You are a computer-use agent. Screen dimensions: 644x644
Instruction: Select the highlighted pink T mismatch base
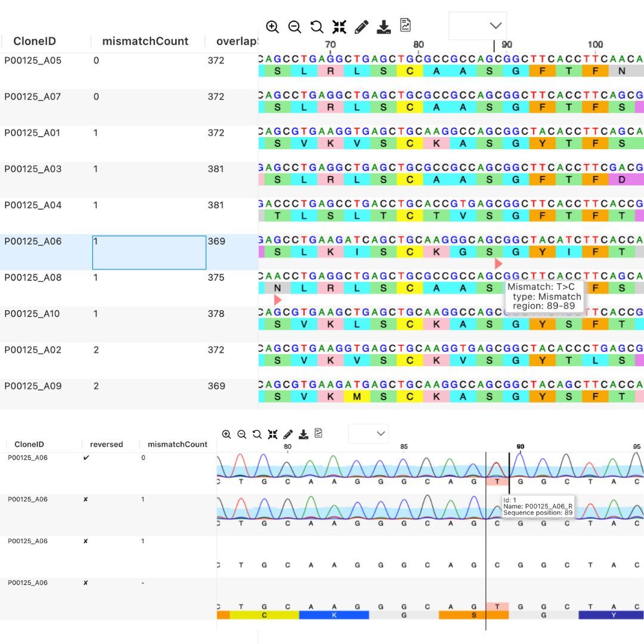pyautogui.click(x=497, y=480)
